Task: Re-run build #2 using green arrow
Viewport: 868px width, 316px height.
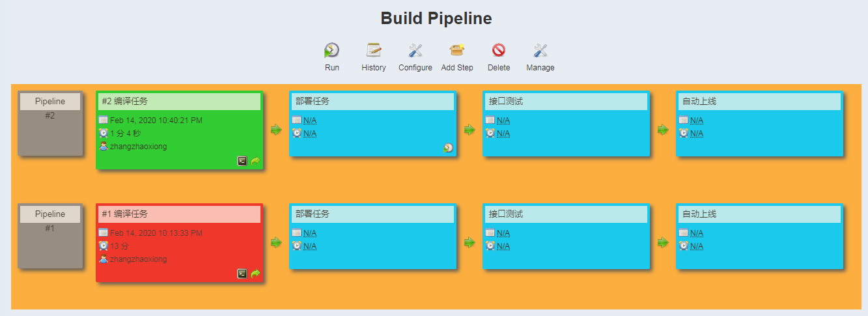Action: pyautogui.click(x=255, y=161)
